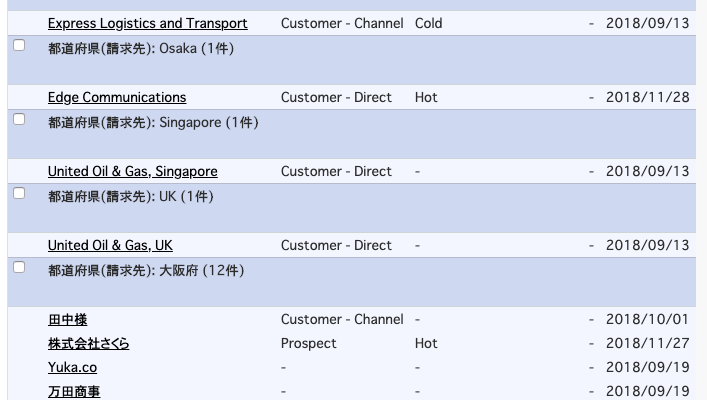This screenshot has width=707, height=400.
Task: Click the 2018/11/28 date cell
Action: 647,97
